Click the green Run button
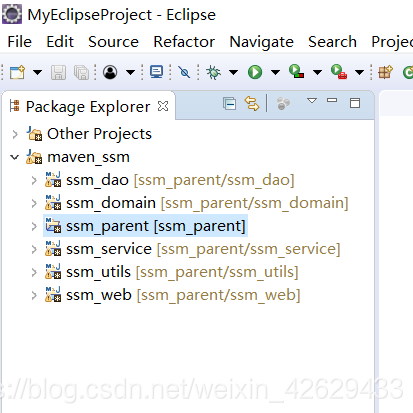Screen dimensions: 413x413 [x=255, y=72]
